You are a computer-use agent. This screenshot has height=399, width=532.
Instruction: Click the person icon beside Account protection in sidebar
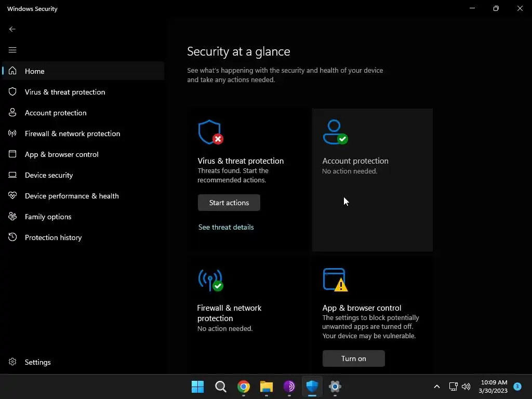click(12, 112)
